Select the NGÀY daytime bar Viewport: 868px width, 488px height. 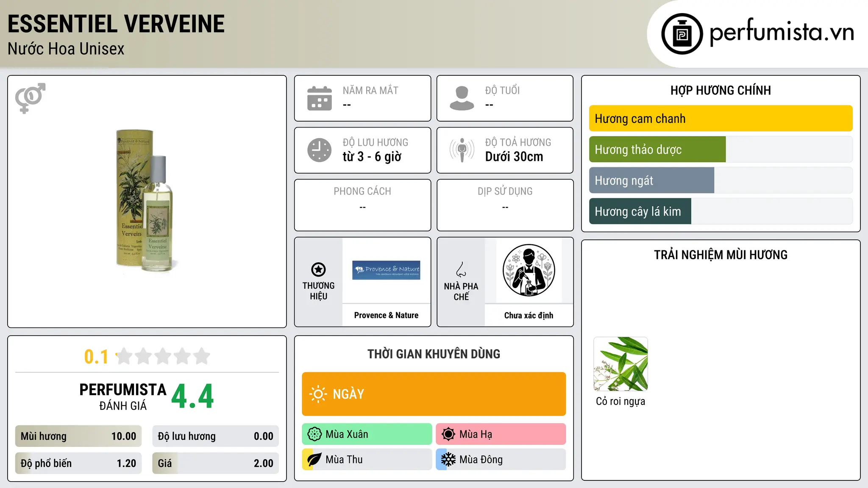(434, 394)
